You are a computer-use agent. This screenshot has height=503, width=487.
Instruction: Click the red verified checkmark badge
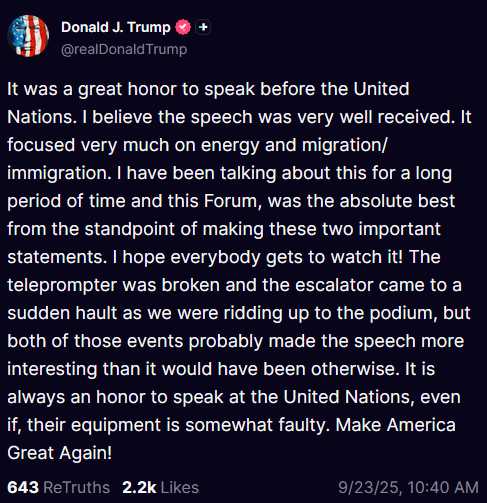(183, 27)
